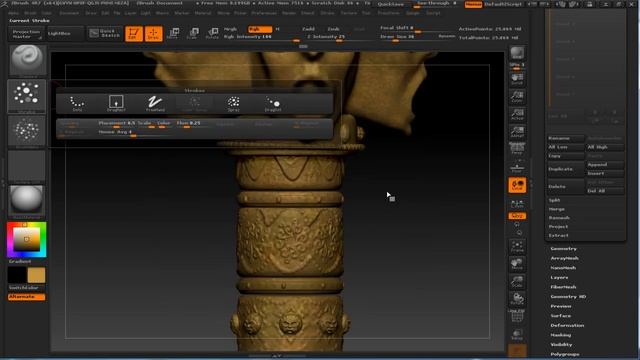Open the Render menu
This screenshot has width=640, height=360.
point(289,13)
